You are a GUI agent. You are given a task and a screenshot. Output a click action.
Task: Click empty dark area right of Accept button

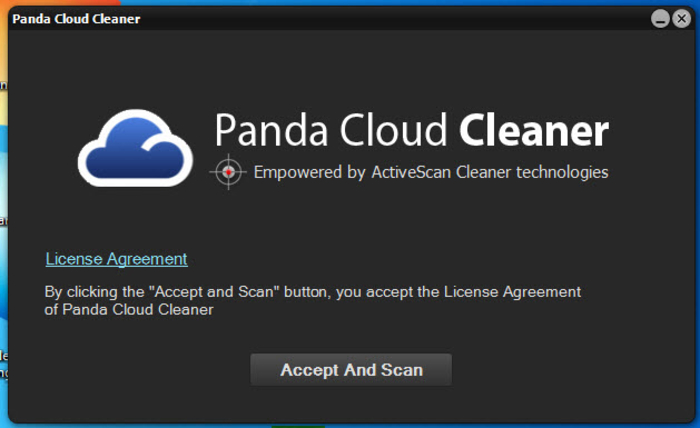(570, 370)
